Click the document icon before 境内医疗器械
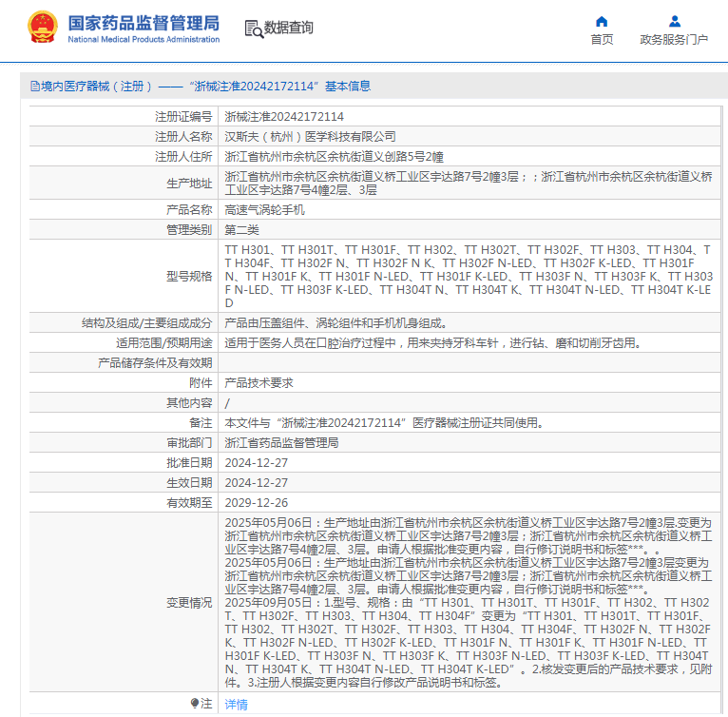Viewport: 728px width, 717px height. [x=35, y=86]
